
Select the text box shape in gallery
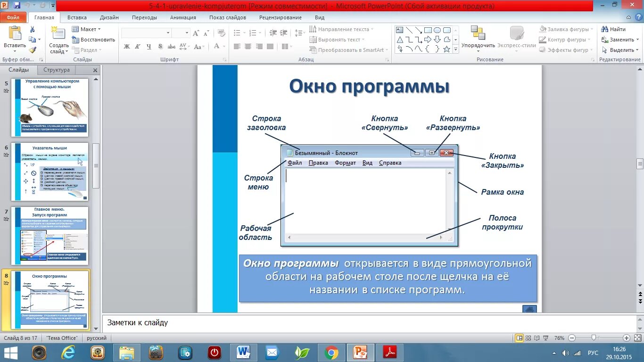399,30
